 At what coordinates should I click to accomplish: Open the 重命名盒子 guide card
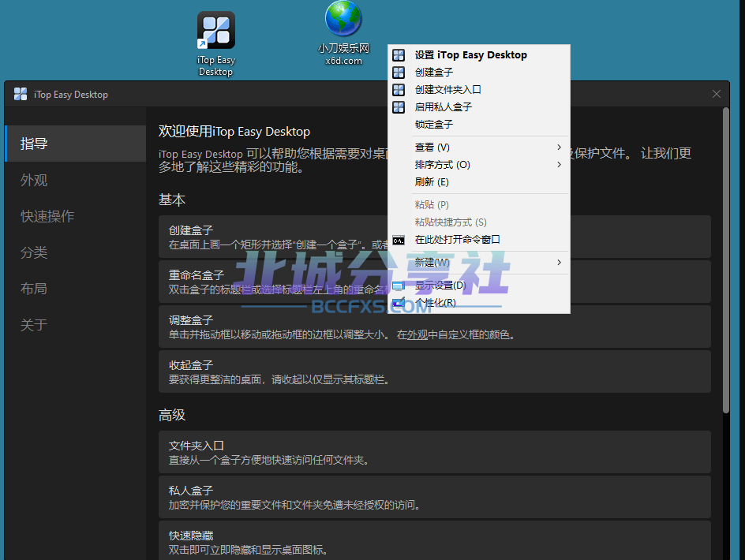click(x=435, y=282)
